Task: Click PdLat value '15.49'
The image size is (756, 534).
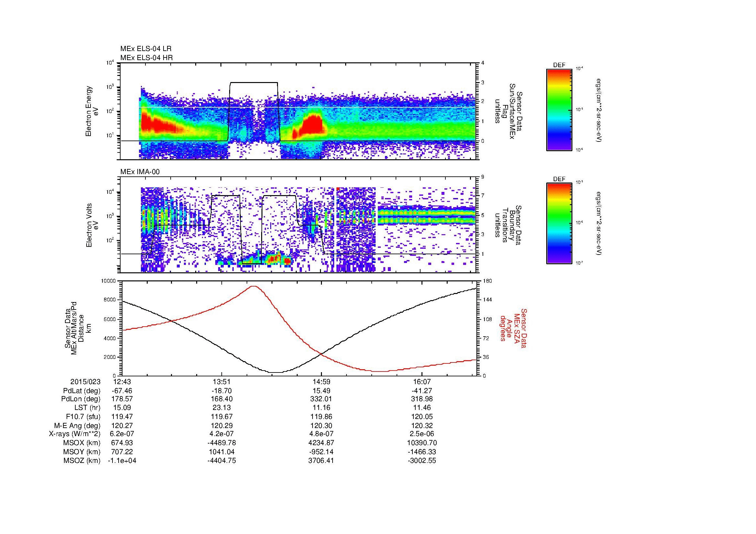Action: coord(322,391)
